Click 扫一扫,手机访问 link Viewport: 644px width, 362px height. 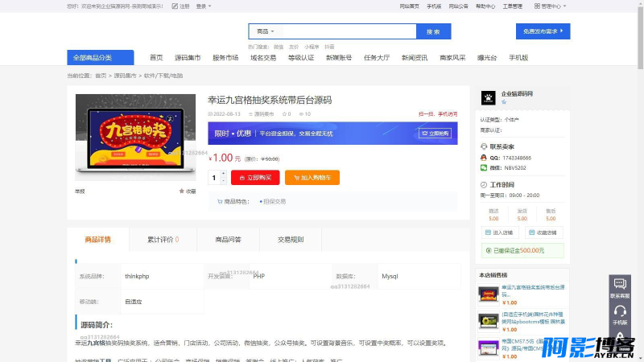(438, 114)
